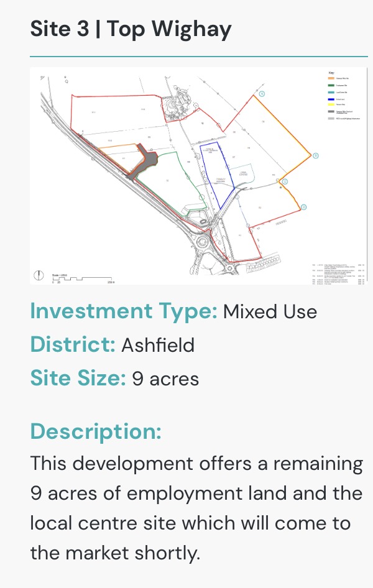Screen dimensions: 373x588
Task: Open the Top Wighay site plan image
Action: coord(199,175)
